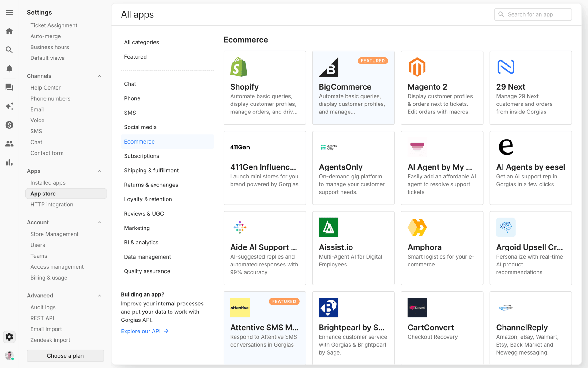Viewport: 588px width, 368px height.
Task: Collapse the Account section chevron
Action: (100, 222)
